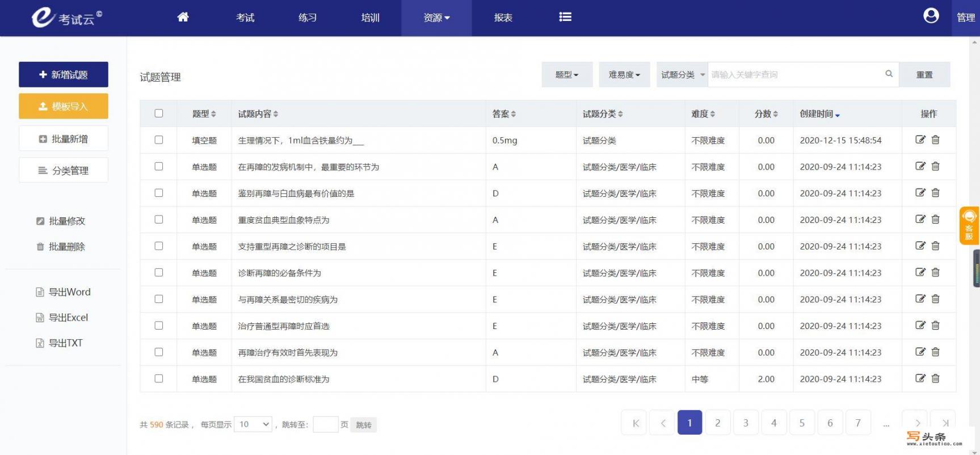Open the 客服 customer service widget
The width and height of the screenshot is (980, 455).
coord(969,226)
